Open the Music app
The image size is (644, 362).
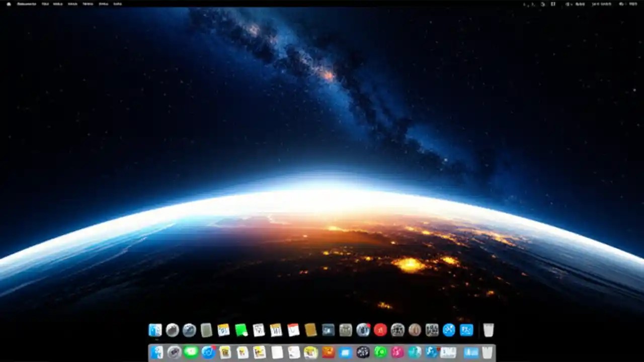coord(380,330)
